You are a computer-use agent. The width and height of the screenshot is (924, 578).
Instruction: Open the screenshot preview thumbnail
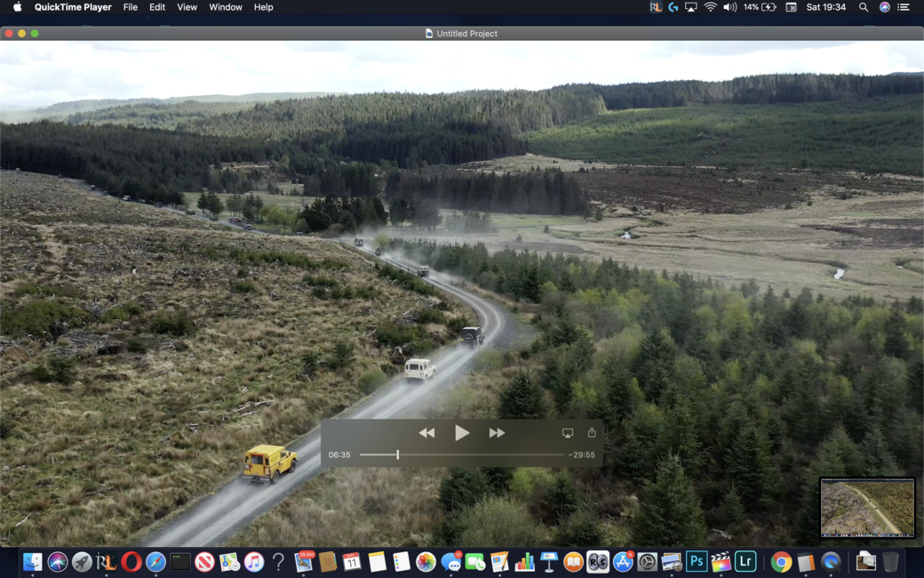point(867,507)
